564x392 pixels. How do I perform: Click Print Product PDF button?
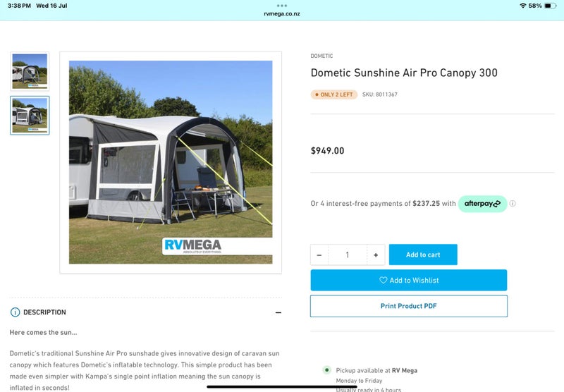409,306
